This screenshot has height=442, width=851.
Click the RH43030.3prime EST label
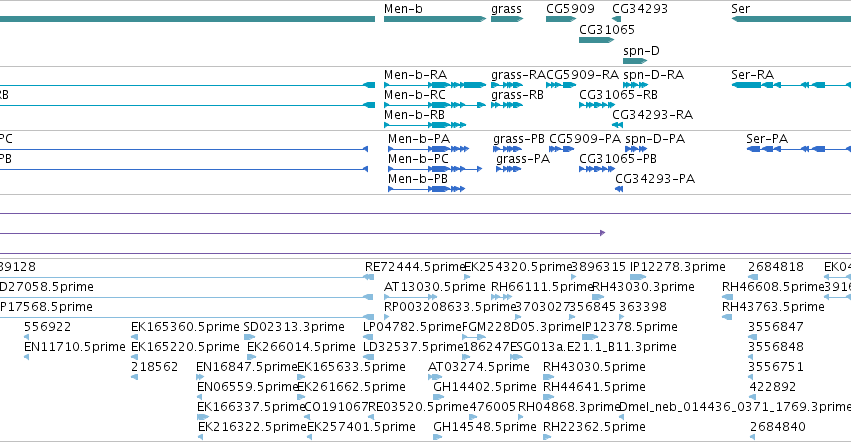(x=643, y=286)
